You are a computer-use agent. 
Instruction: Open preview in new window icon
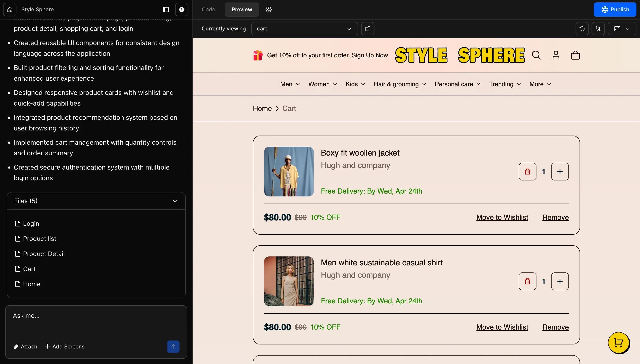[x=368, y=28]
